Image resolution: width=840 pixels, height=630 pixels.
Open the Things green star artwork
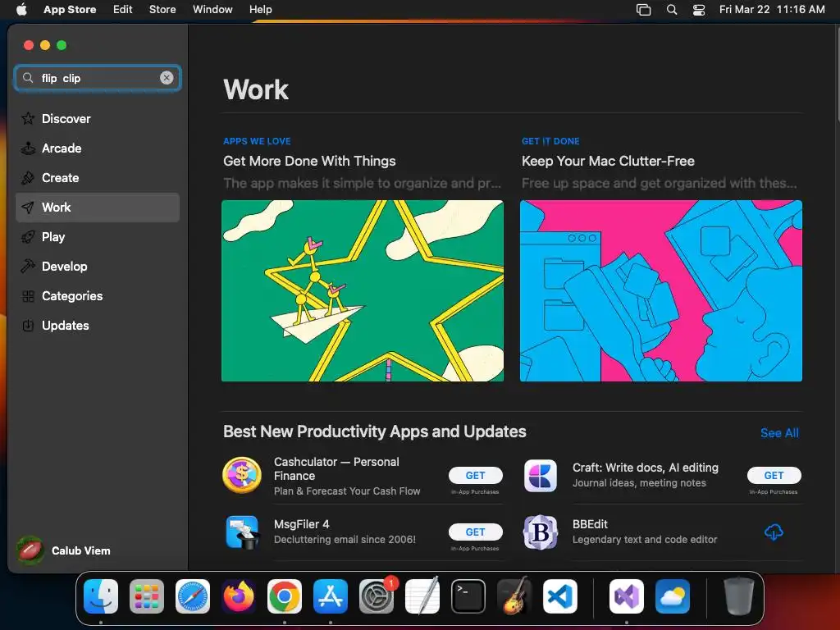coord(362,290)
